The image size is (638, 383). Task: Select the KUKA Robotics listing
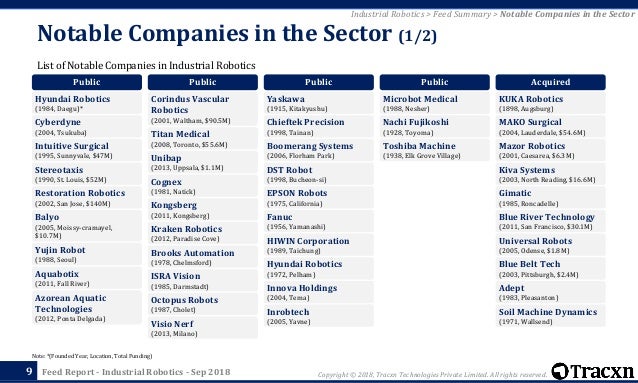point(550,103)
